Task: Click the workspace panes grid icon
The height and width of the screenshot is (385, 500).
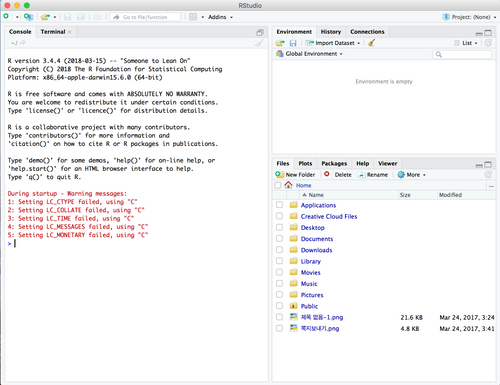Action: [x=193, y=17]
